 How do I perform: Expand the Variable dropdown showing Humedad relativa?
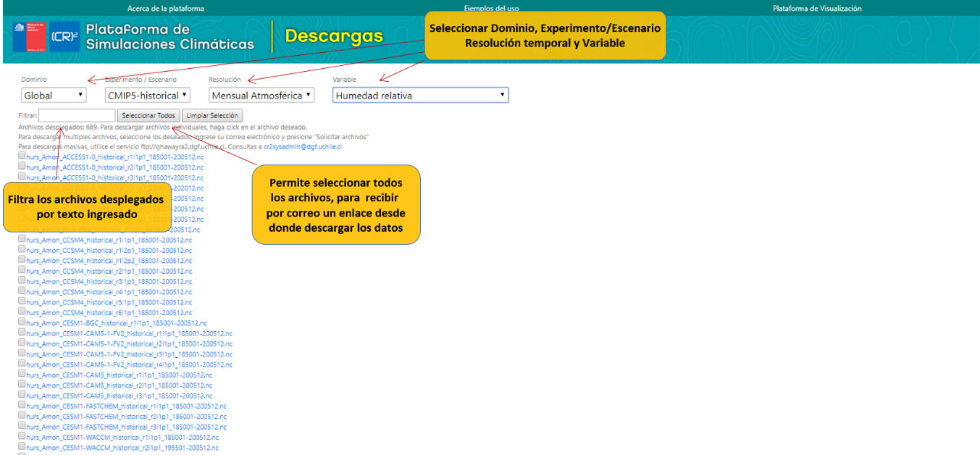[420, 95]
